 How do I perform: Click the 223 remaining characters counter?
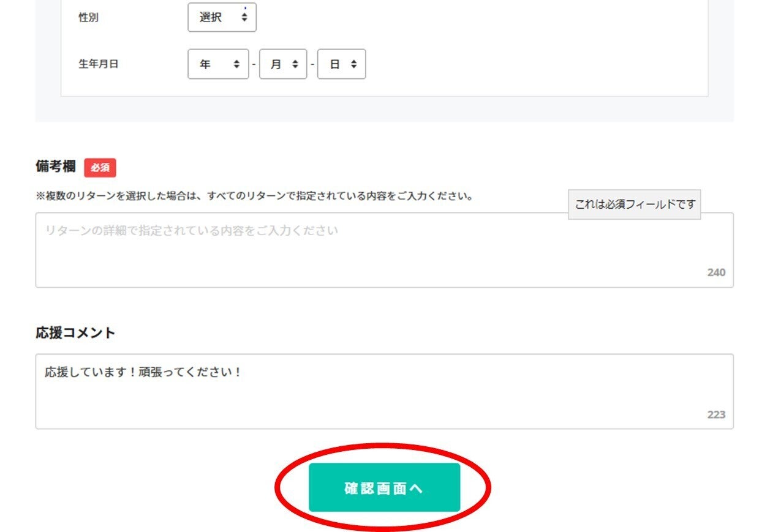(x=716, y=414)
